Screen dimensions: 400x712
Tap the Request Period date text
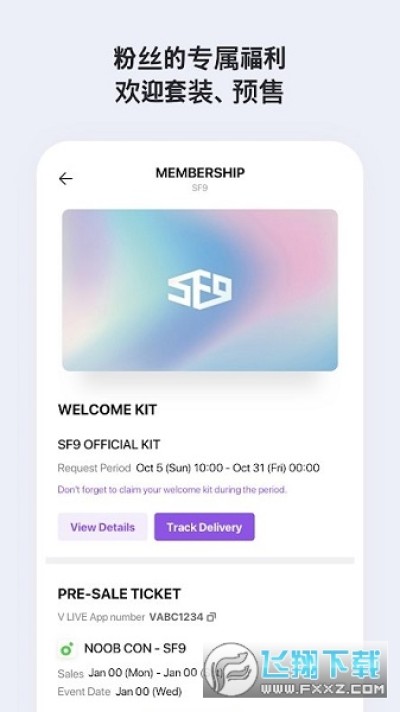click(227, 468)
